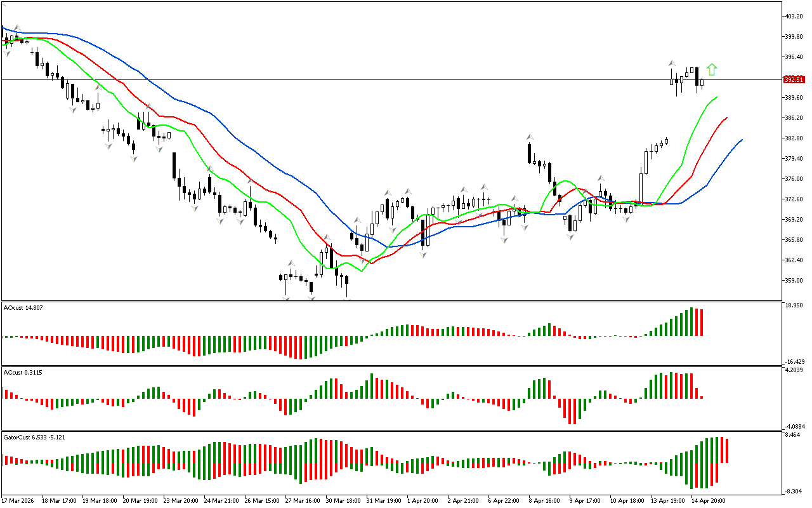Viewport: 812px width, 508px height.
Task: Click the last red bar in the AOcust histogram
Action: point(702,323)
